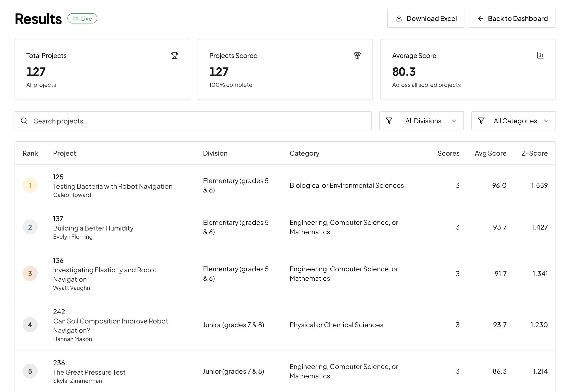
Task: Select the rank 1 badge for Testing Bacteria project
Action: coord(30,185)
